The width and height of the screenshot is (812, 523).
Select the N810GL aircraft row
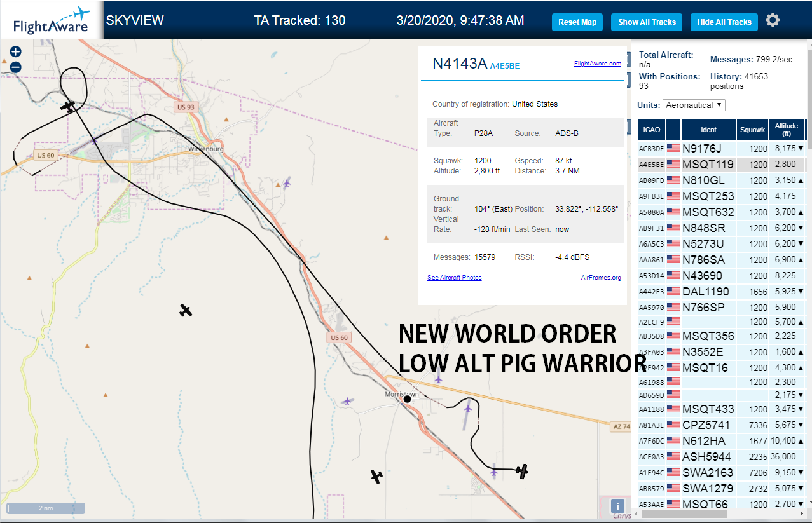point(722,180)
